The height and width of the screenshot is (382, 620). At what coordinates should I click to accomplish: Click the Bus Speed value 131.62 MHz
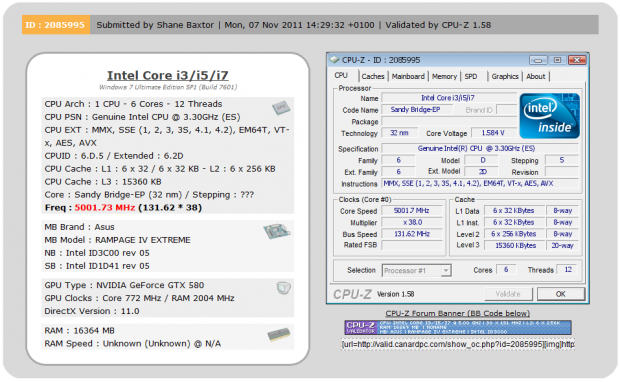click(x=411, y=234)
